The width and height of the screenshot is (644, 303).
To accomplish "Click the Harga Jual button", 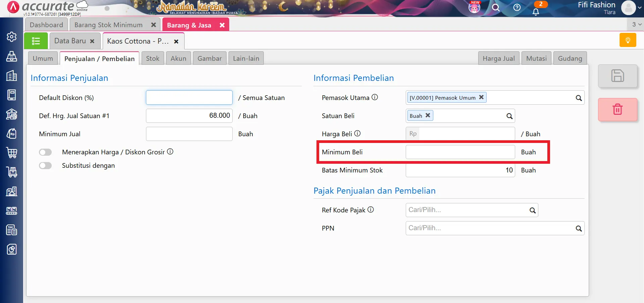I will 499,58.
